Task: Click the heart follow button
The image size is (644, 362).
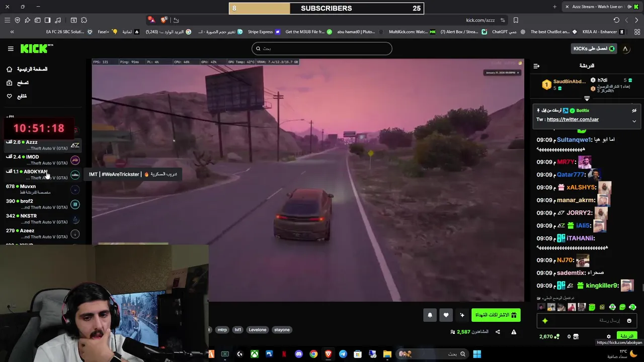Action: pos(446,315)
